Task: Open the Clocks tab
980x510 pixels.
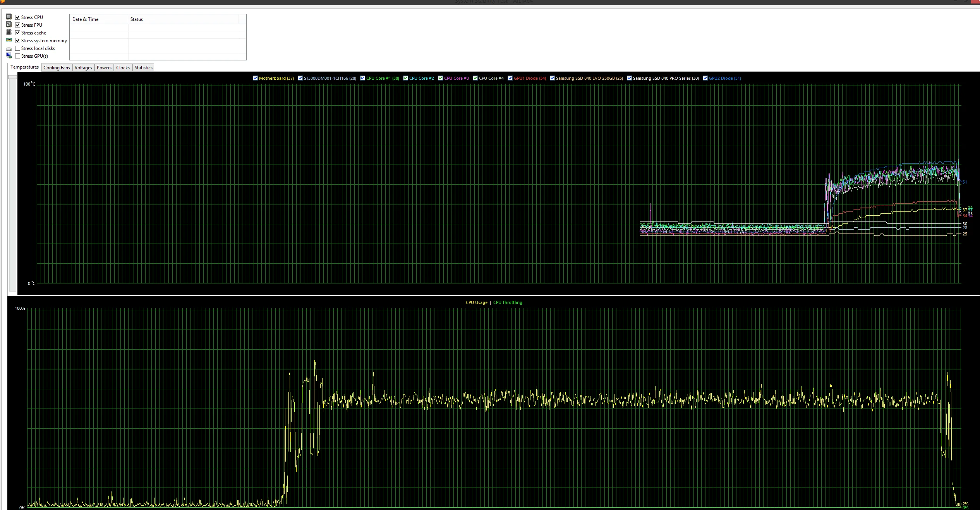Action: pos(123,67)
